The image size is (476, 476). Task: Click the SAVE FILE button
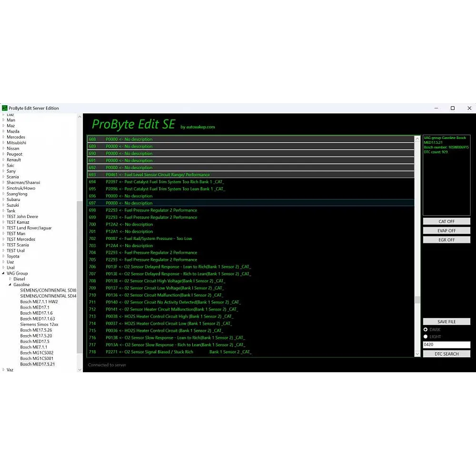tap(446, 322)
